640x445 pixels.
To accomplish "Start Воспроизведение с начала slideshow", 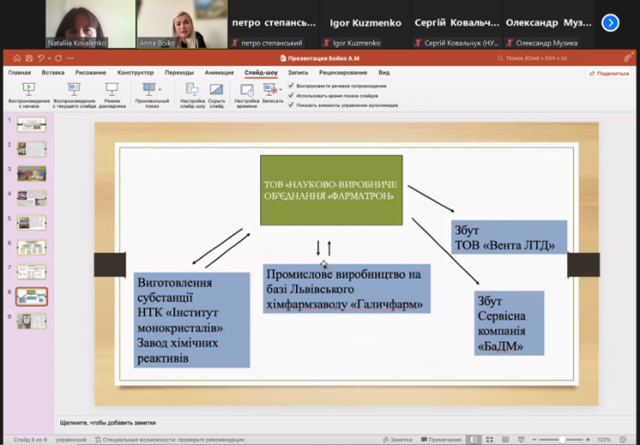I will [x=29, y=95].
